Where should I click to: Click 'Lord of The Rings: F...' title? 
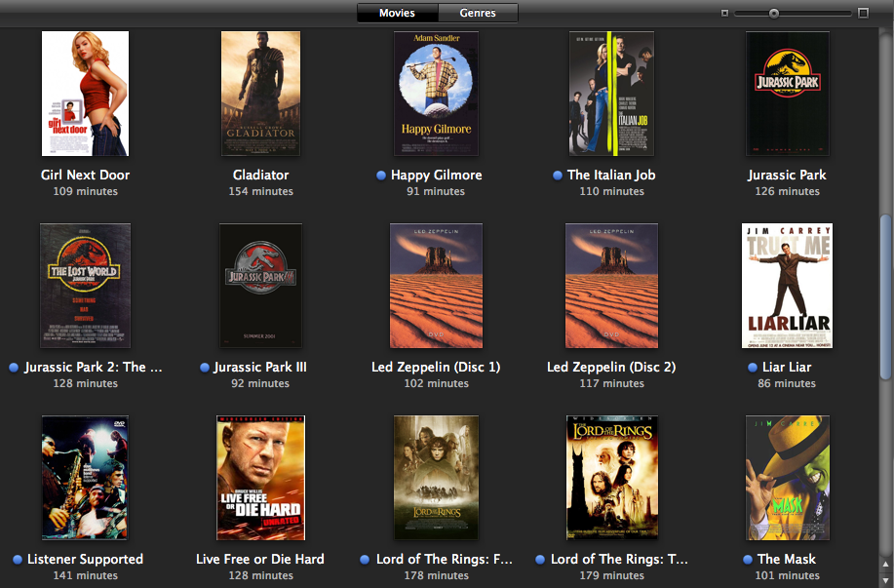[x=445, y=560]
